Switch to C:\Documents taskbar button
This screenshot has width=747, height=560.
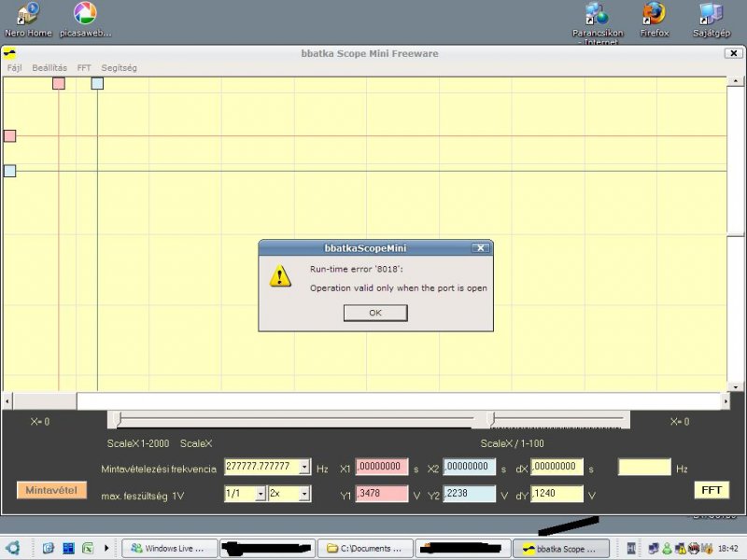365,548
